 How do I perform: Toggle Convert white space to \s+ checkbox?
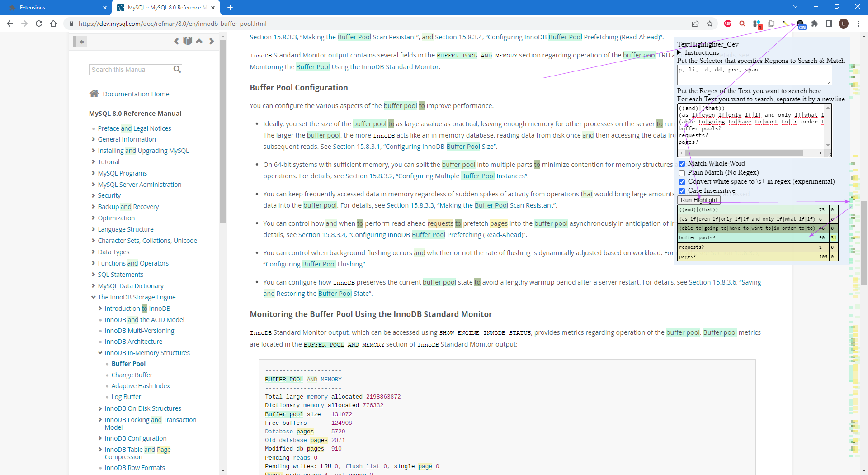(682, 182)
